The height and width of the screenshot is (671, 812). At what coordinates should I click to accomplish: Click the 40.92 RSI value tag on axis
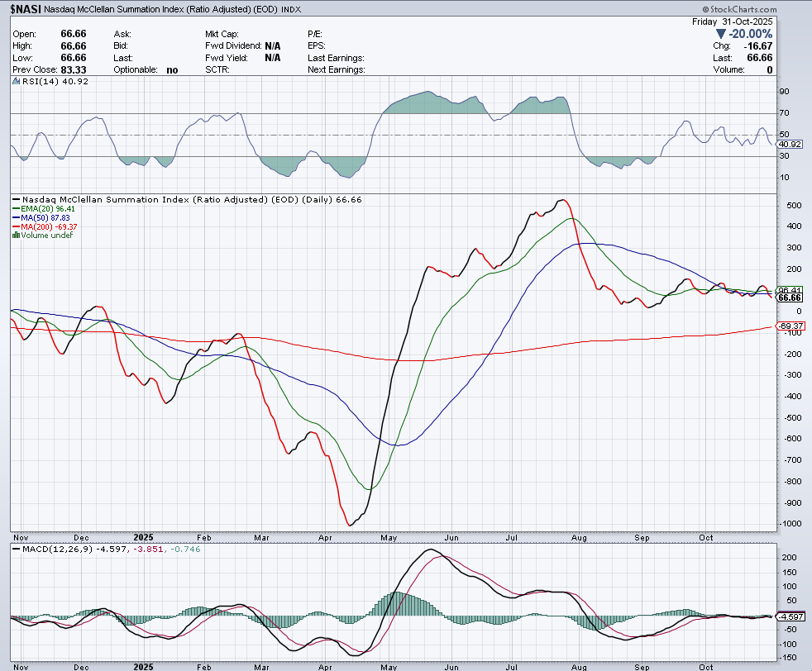790,145
